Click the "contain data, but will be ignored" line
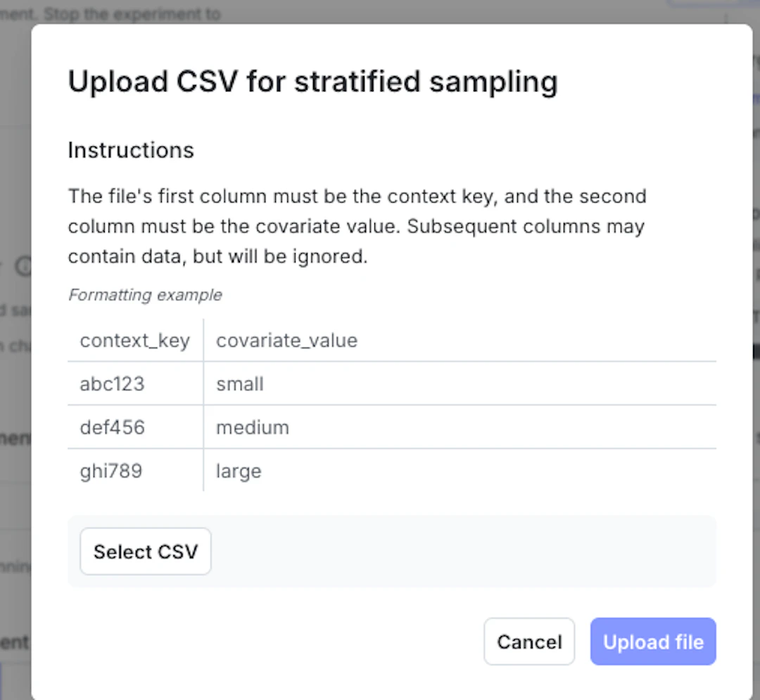The image size is (760, 700). pyautogui.click(x=217, y=256)
